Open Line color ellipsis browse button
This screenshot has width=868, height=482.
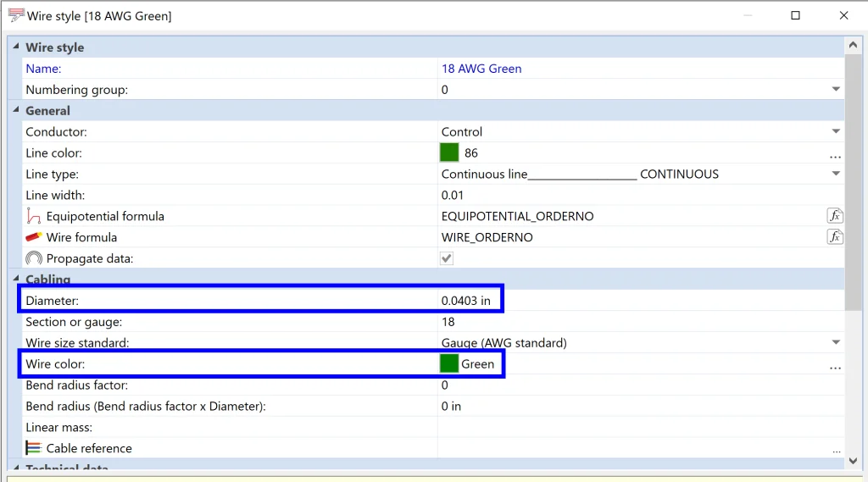[835, 154]
